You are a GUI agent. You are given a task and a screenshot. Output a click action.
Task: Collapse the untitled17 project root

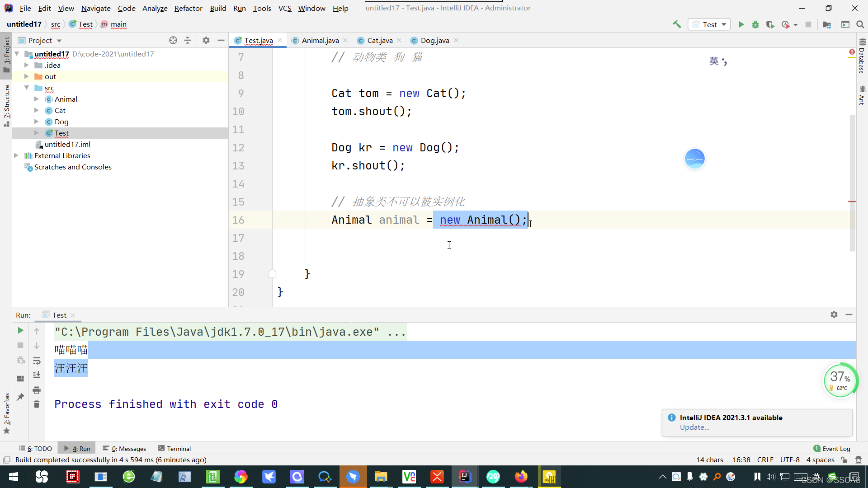[17, 54]
